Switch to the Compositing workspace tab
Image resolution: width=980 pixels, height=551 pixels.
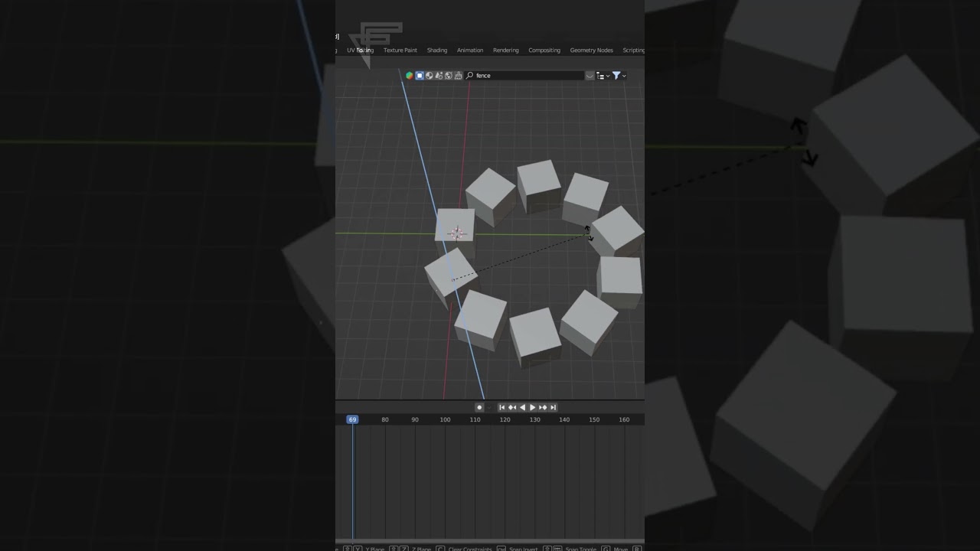click(544, 51)
